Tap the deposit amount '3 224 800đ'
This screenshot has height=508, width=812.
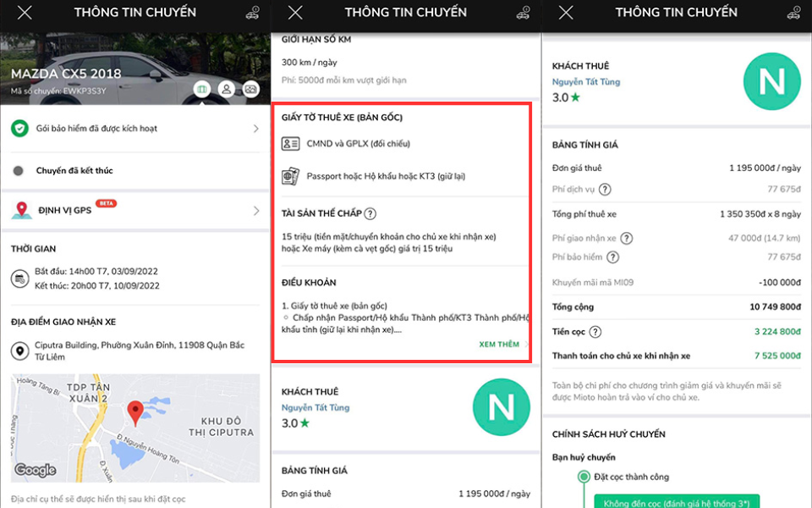(777, 332)
